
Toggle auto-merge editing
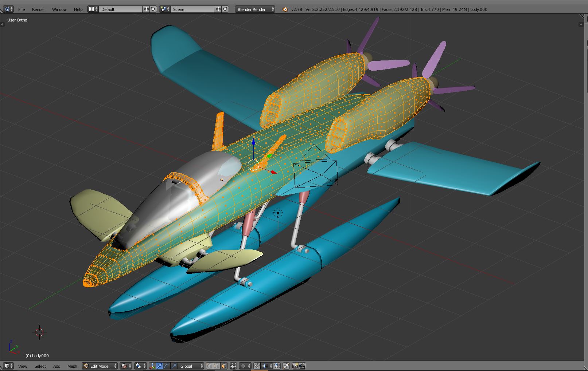[286, 366]
